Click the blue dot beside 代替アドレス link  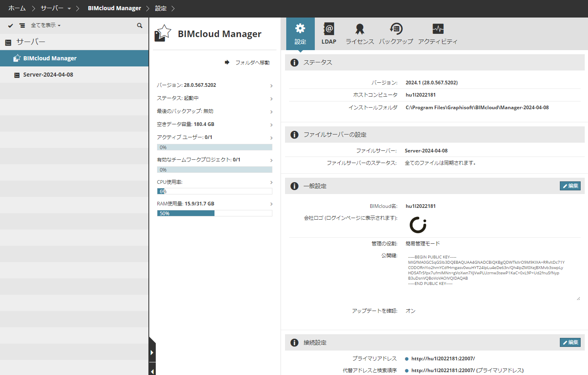(x=407, y=371)
